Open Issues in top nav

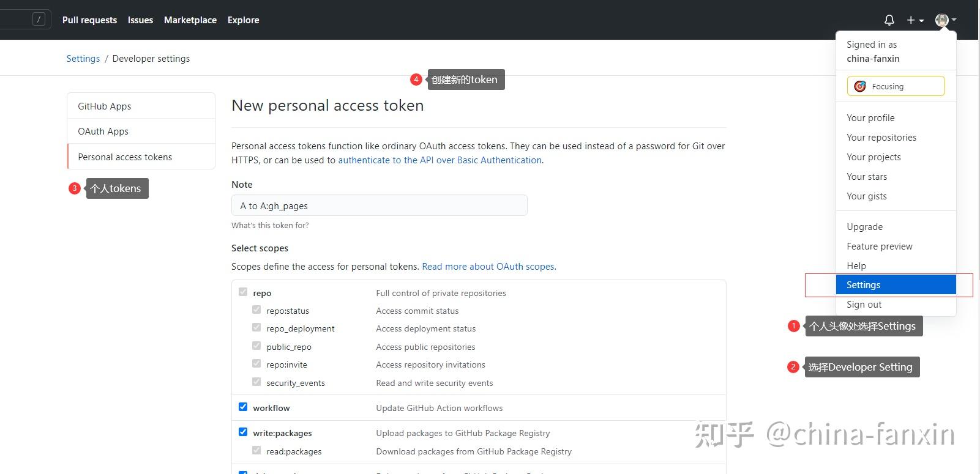(140, 20)
